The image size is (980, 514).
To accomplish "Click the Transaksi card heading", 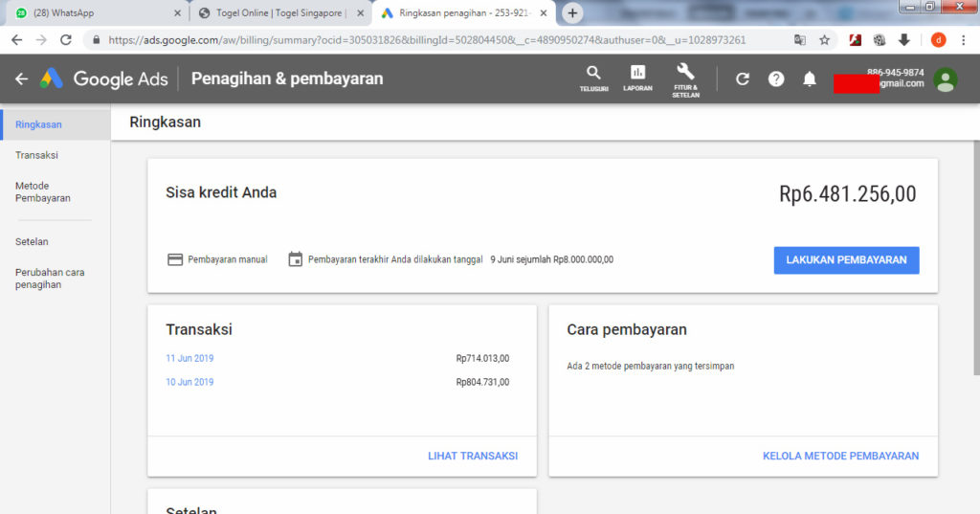I will tap(199, 329).
